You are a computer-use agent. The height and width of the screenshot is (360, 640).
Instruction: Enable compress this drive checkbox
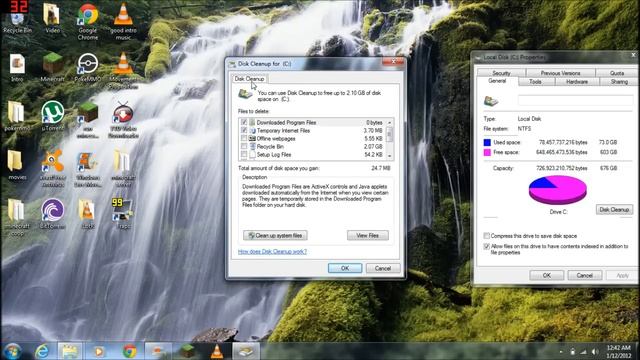487,236
